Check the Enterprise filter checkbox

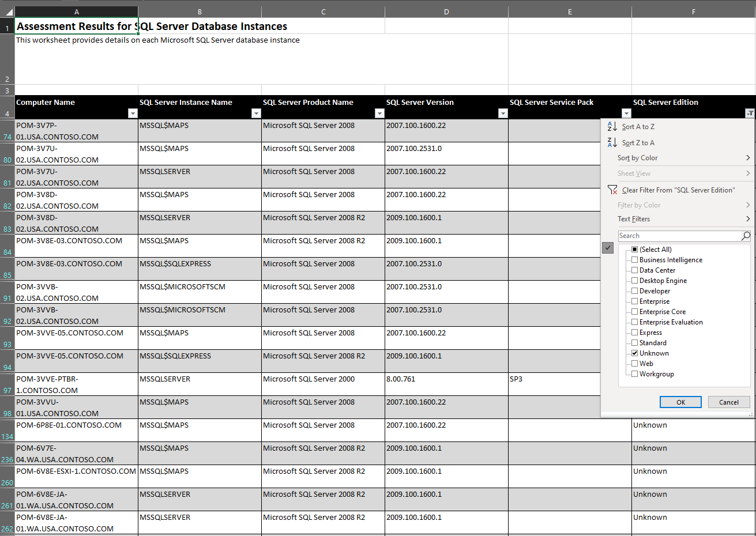[634, 301]
